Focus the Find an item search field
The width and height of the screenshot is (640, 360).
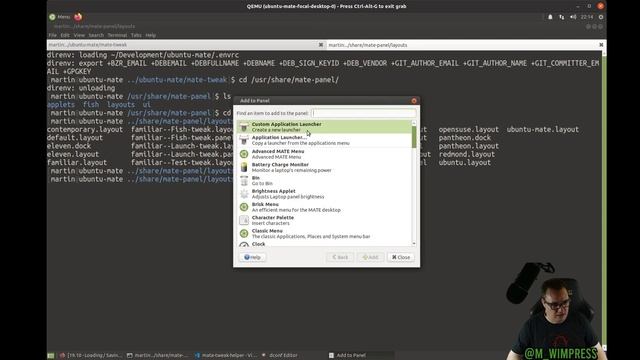(364, 113)
